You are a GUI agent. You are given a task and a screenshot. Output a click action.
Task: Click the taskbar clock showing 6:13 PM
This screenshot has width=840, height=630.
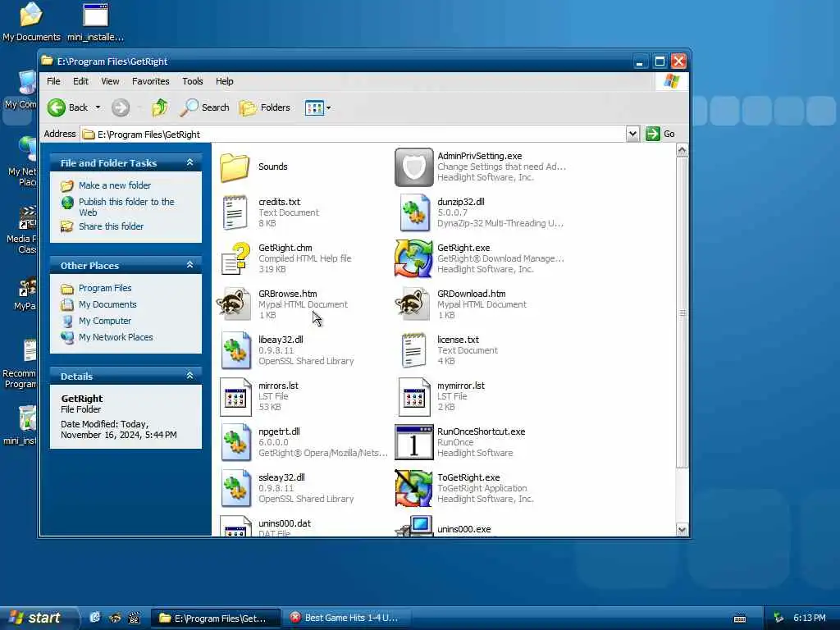click(x=809, y=618)
